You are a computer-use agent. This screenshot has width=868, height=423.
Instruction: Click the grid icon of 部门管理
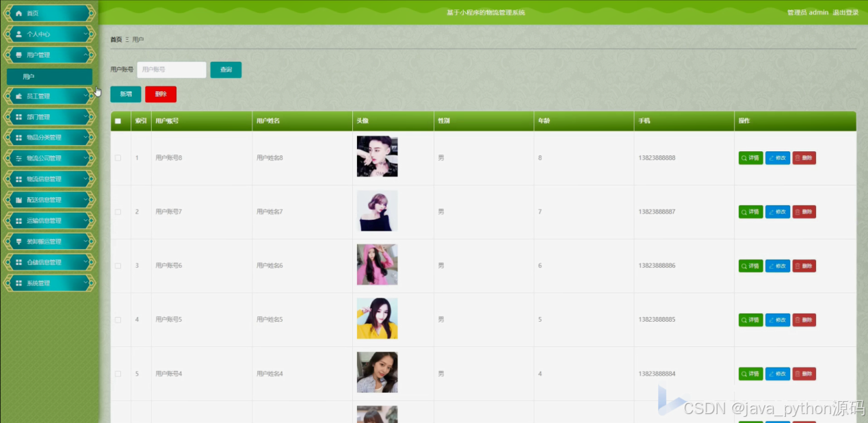pyautogui.click(x=19, y=117)
